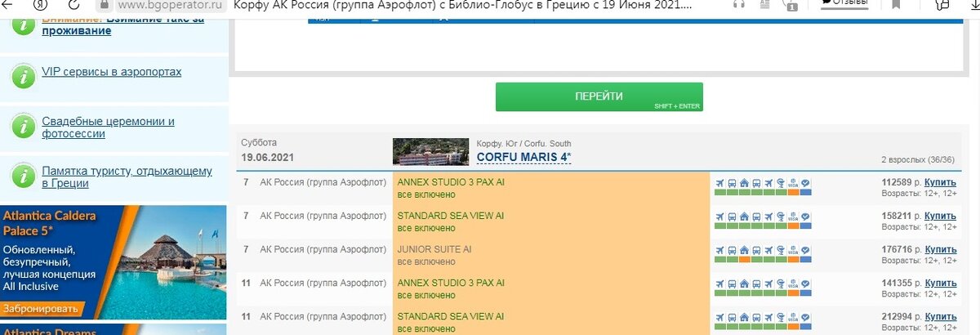Click the accommodation house icon in the 112589 р. row
This screenshot has height=335, width=980.
[745, 183]
